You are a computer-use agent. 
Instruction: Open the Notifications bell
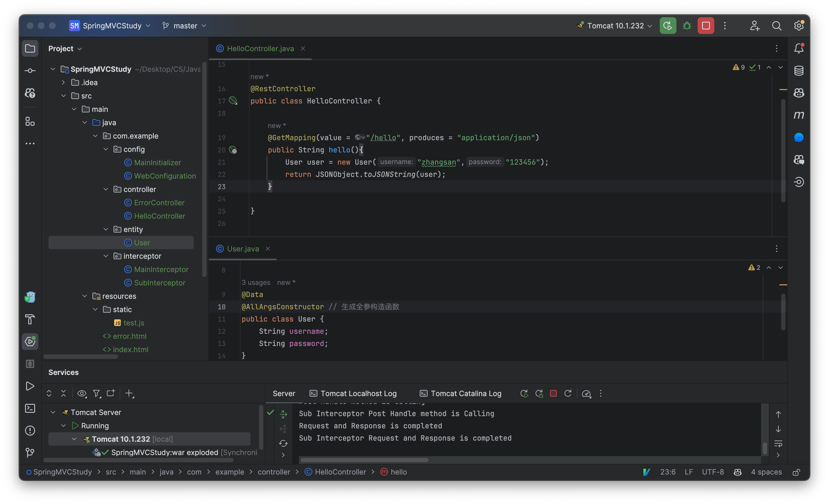pos(799,48)
